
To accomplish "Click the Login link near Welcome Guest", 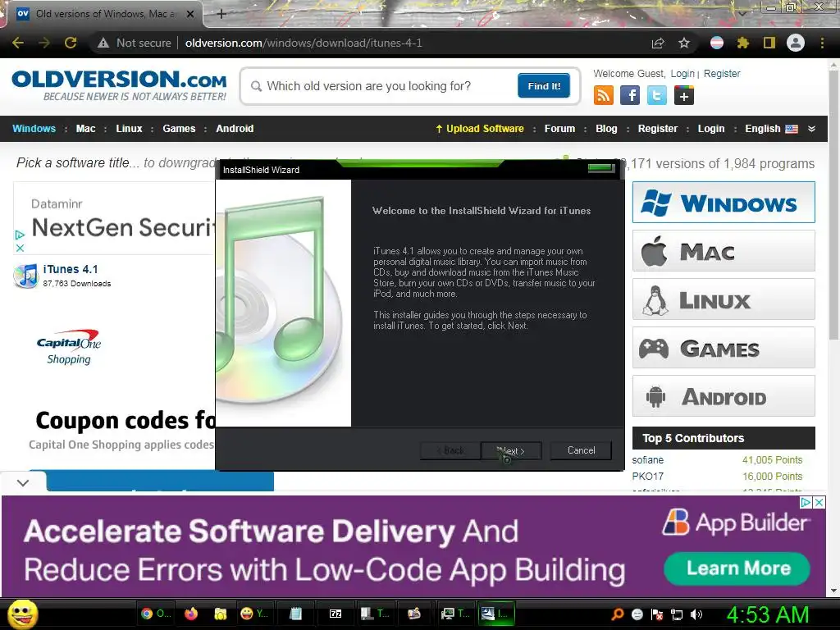I will pyautogui.click(x=682, y=73).
